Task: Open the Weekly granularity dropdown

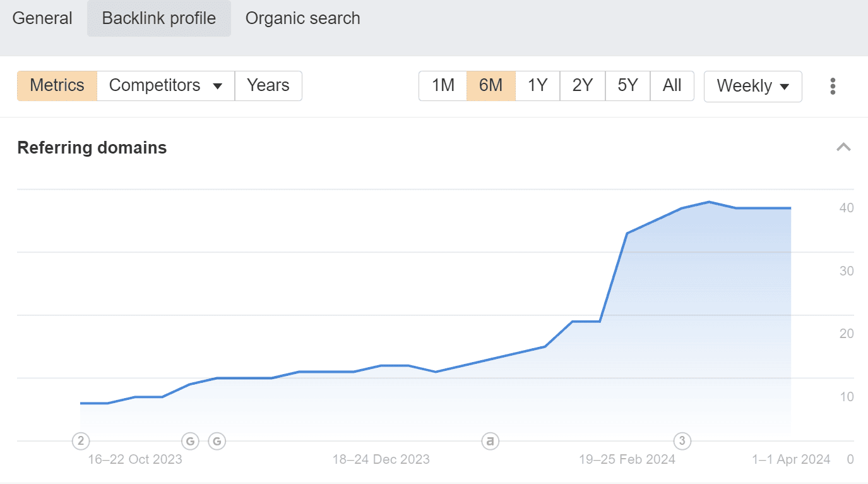Action: (x=753, y=86)
